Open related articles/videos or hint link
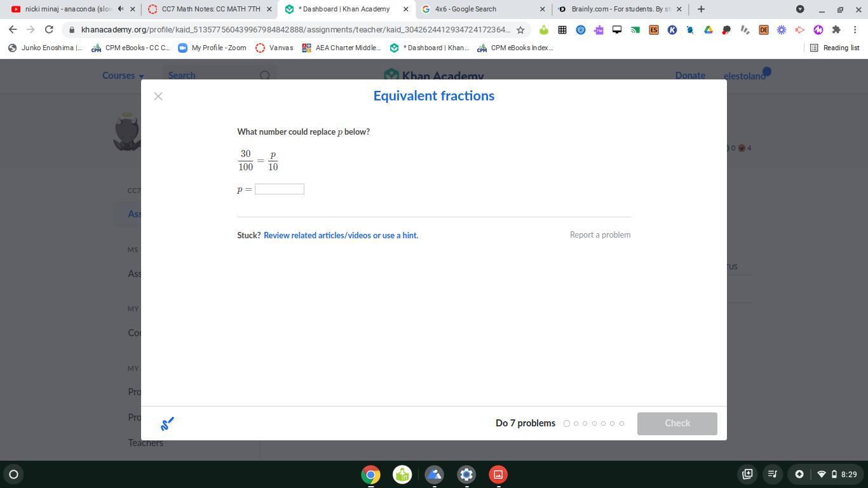Viewport: 868px width, 488px height. coord(341,235)
